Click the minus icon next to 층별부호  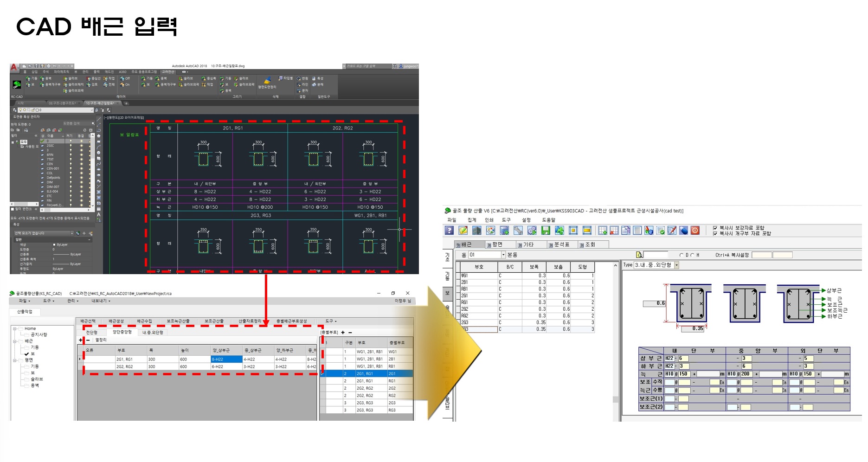350,333
